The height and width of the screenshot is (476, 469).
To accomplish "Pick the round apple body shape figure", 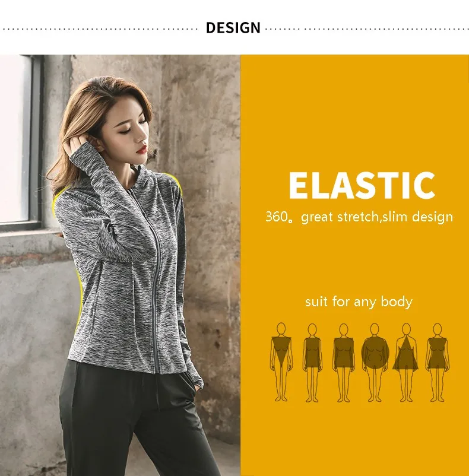I will (x=375, y=362).
